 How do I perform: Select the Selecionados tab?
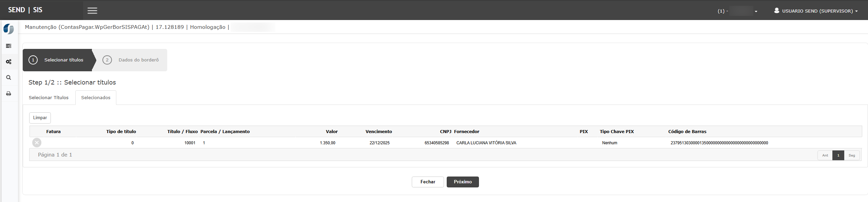click(96, 97)
